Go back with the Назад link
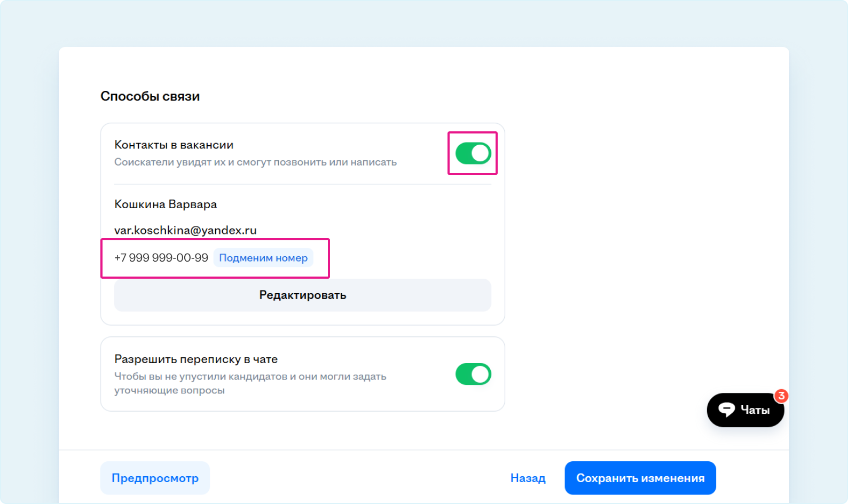Viewport: 848px width, 504px height. tap(528, 478)
